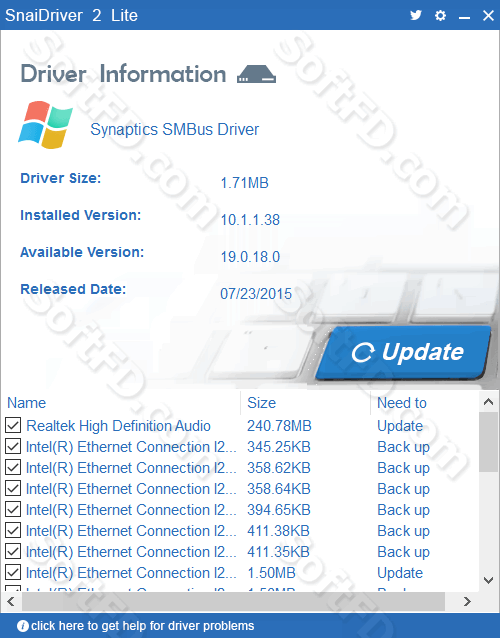Sort list by the Name column header
This screenshot has width=500, height=638.
point(26,403)
